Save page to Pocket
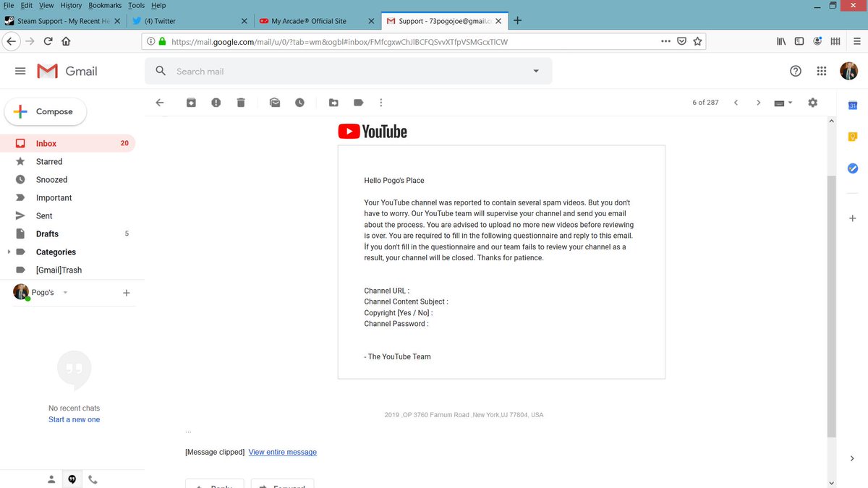 681,41
